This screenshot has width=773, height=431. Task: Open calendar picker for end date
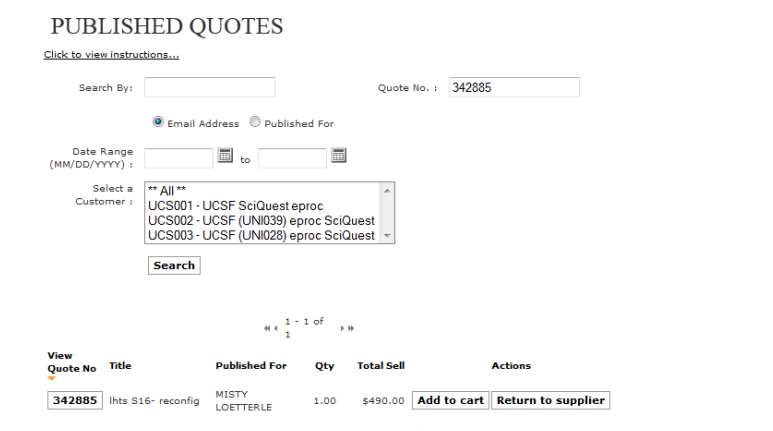(x=339, y=155)
